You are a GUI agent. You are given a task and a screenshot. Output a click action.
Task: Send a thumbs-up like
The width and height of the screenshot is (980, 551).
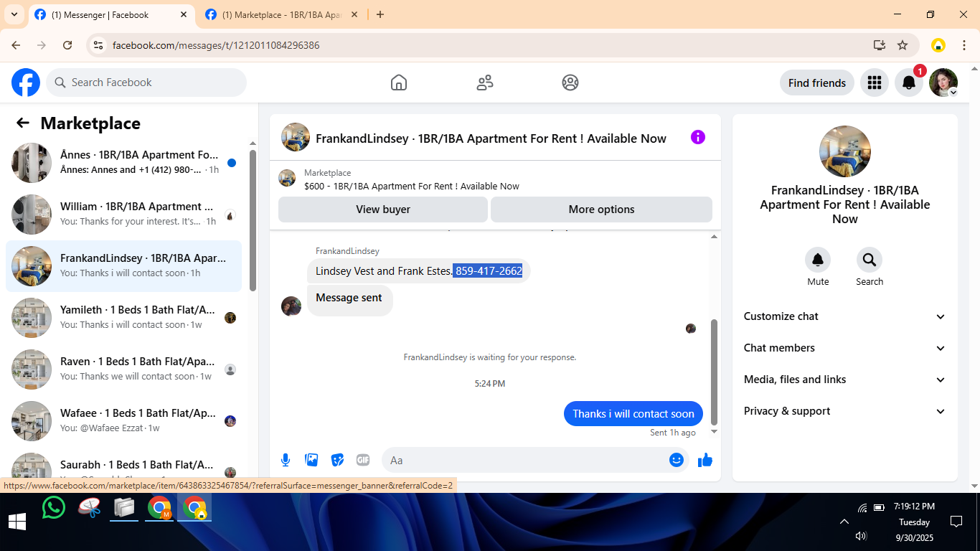[705, 460]
